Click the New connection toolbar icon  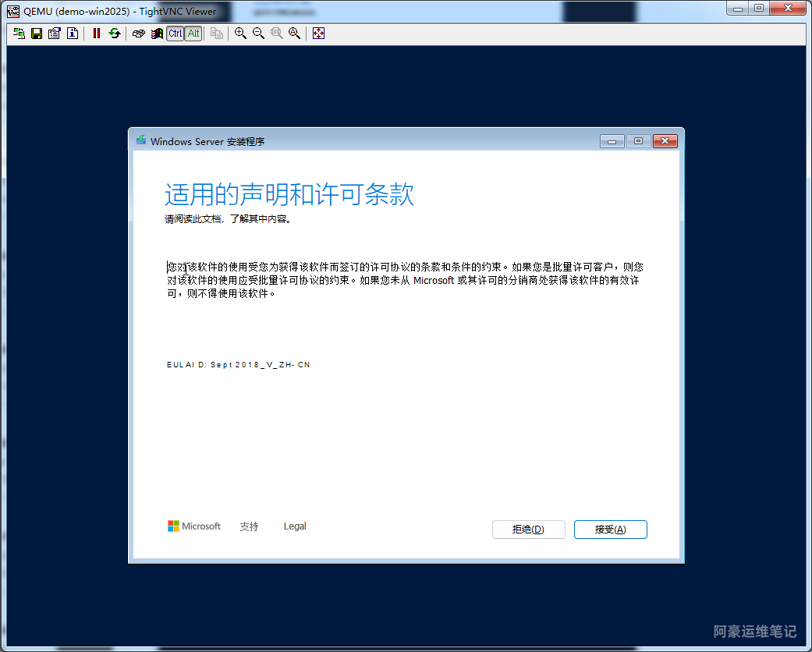20,34
